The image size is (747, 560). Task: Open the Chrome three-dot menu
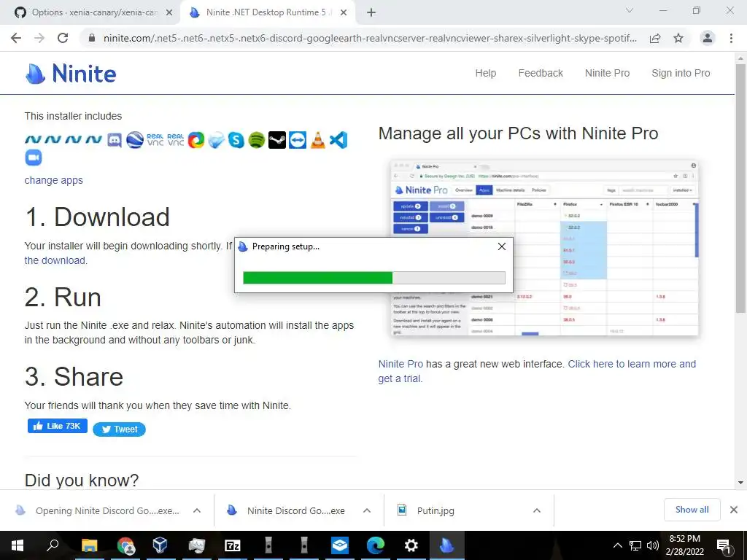pyautogui.click(x=731, y=38)
